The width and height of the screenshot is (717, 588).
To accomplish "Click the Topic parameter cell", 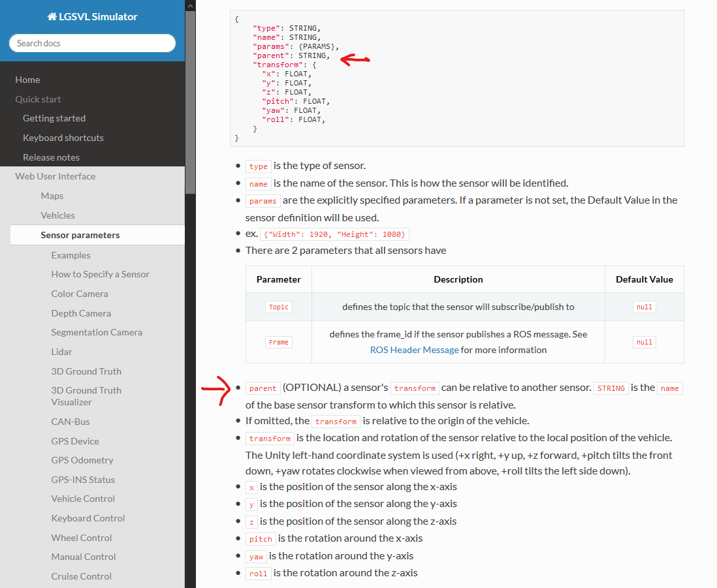I will pos(278,307).
